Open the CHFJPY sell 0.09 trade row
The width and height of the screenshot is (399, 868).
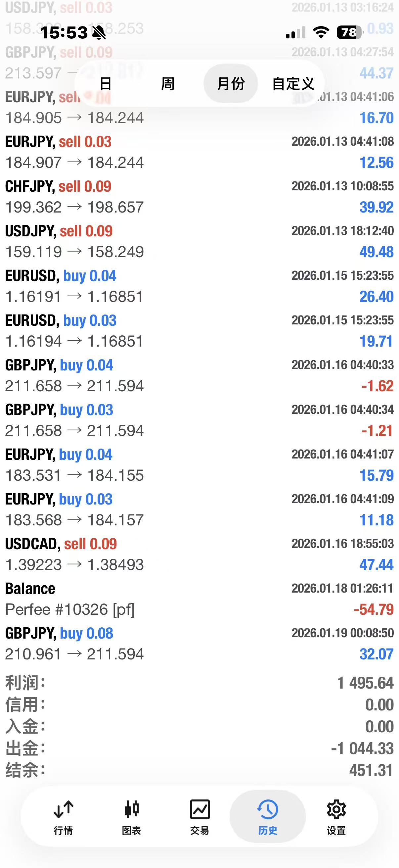pos(199,197)
